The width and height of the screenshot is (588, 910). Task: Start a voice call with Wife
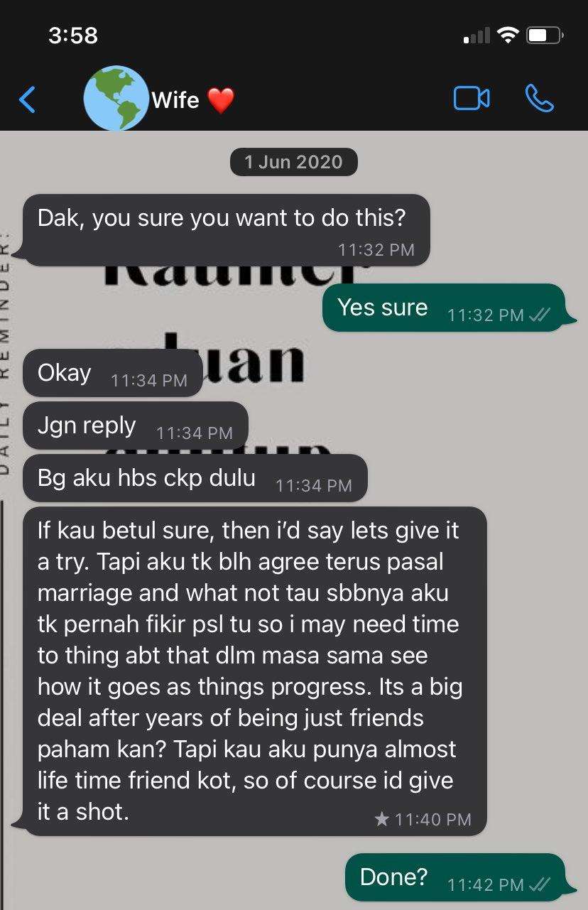coord(539,99)
